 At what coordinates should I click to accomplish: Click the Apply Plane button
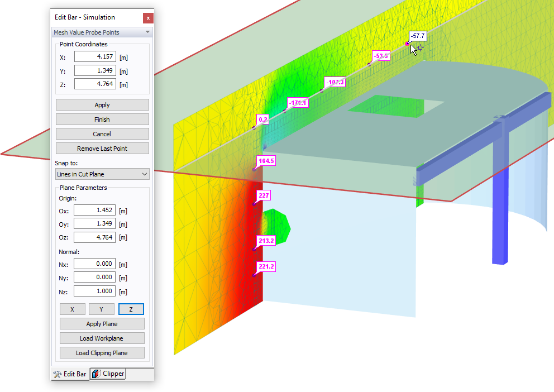(102, 324)
